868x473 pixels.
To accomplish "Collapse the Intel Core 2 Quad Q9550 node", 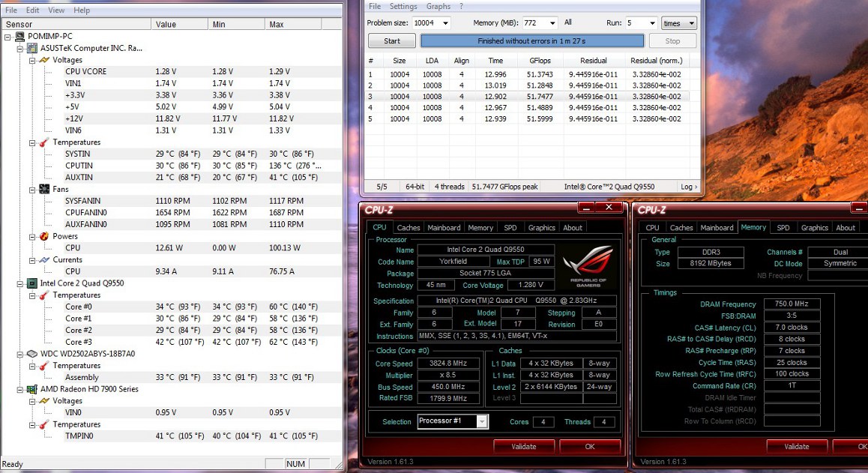I will [20, 283].
